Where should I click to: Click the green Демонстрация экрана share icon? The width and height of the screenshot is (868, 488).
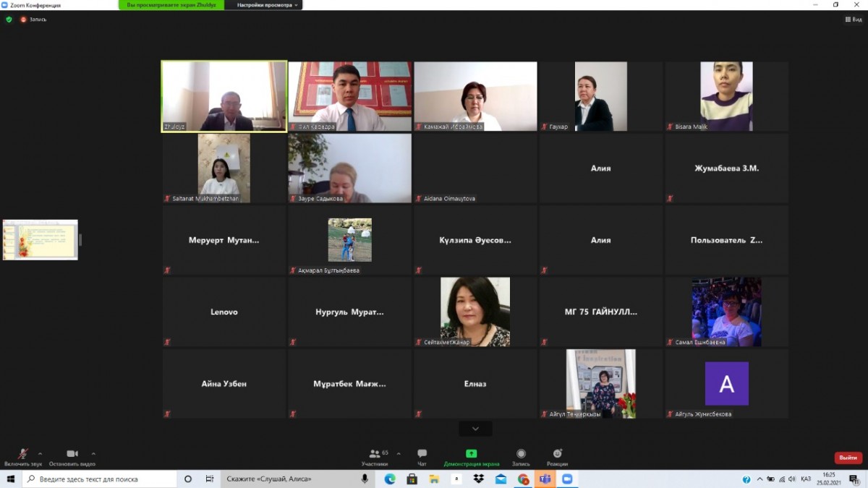(x=471, y=454)
